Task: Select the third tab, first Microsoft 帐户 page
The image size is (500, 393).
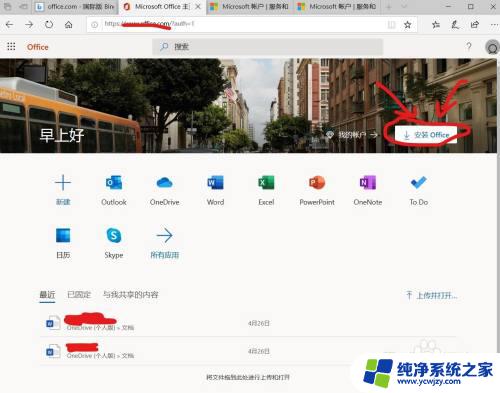Action: (250, 7)
